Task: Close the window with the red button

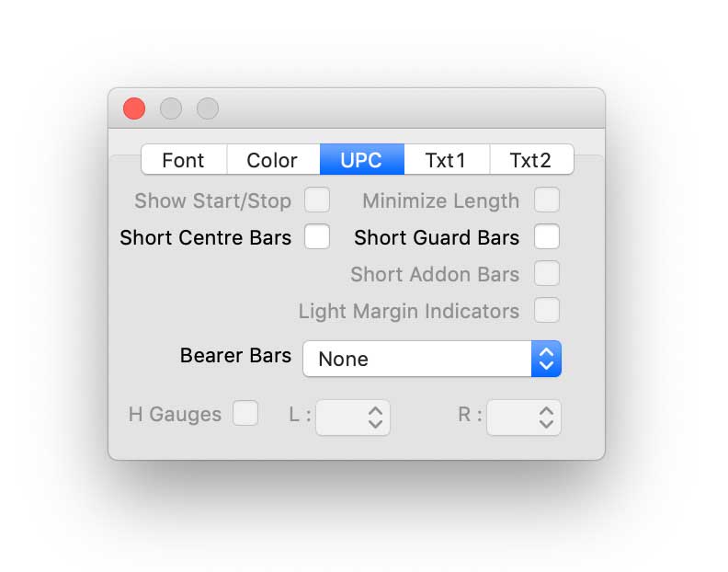Action: click(x=134, y=109)
